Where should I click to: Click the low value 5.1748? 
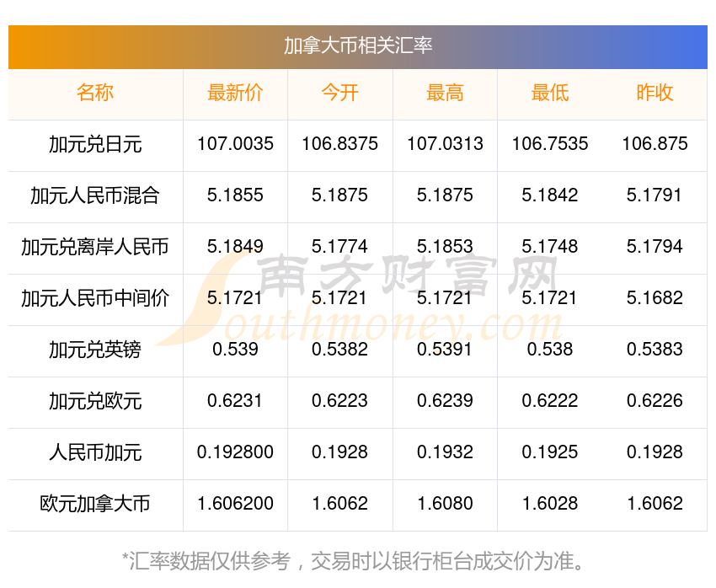550,247
